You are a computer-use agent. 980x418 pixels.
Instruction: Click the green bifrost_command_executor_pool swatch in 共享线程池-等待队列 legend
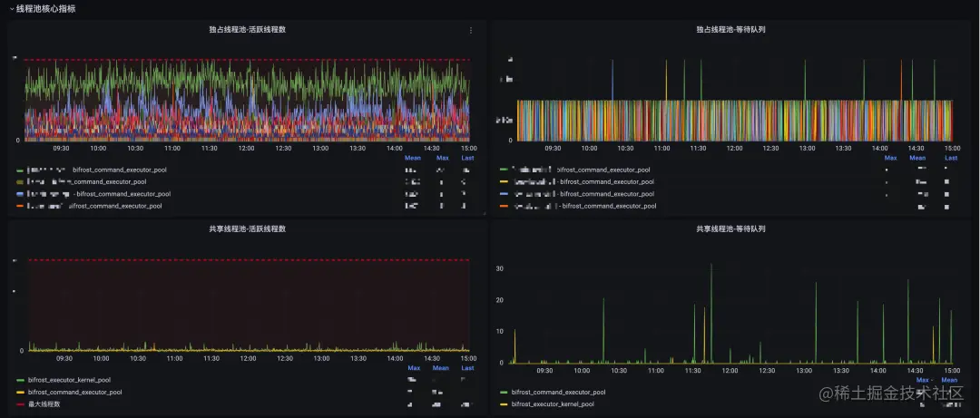pos(504,393)
